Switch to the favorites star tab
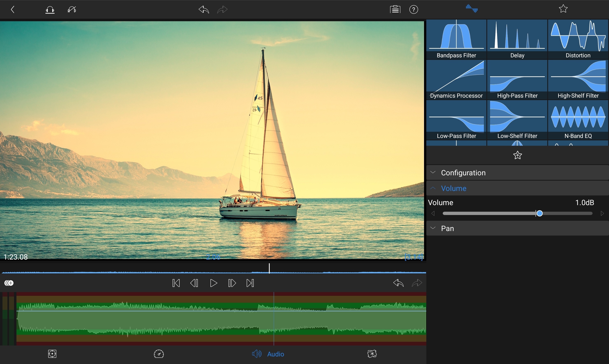The image size is (609, 364). (x=563, y=9)
